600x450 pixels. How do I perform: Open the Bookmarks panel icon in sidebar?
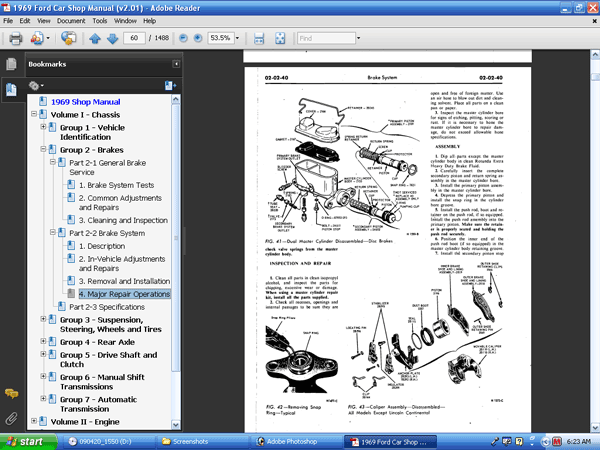tap(11, 90)
